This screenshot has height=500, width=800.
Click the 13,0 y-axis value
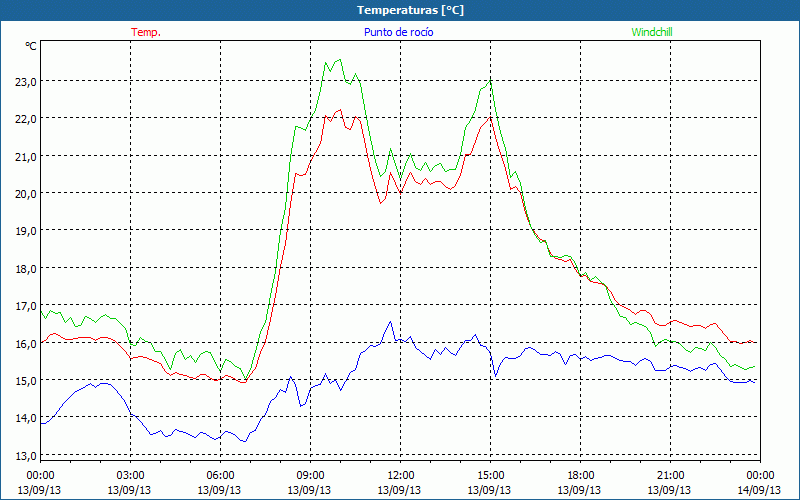pos(26,456)
